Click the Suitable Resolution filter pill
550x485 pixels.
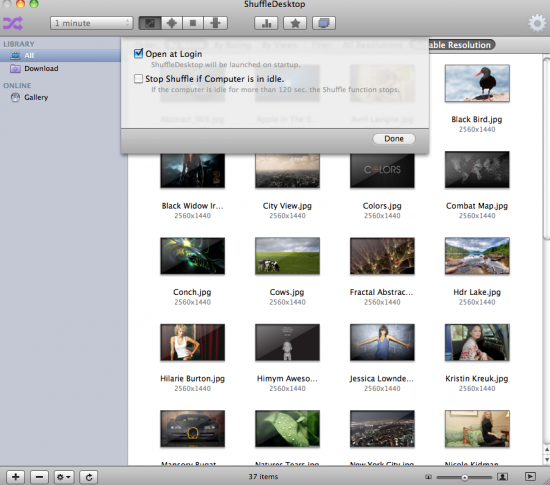(x=462, y=45)
